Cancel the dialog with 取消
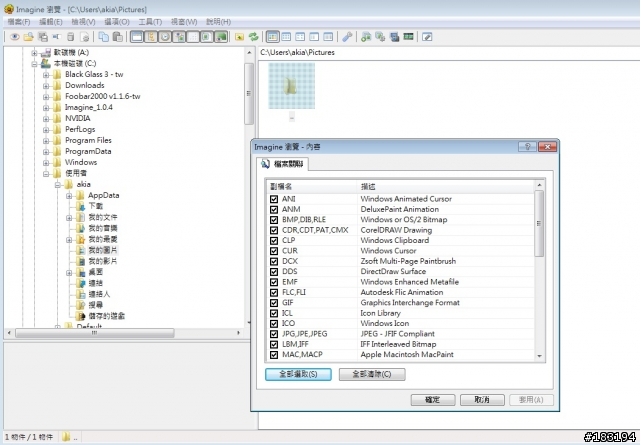This screenshot has height=445, width=641. (482, 400)
